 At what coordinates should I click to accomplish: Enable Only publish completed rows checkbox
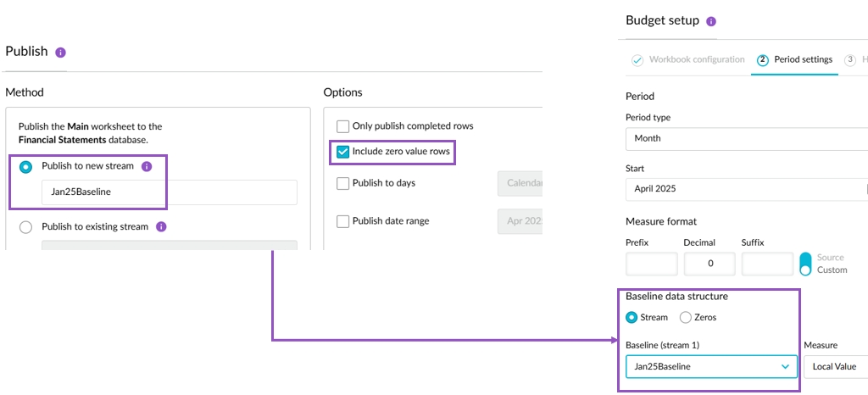click(x=343, y=126)
